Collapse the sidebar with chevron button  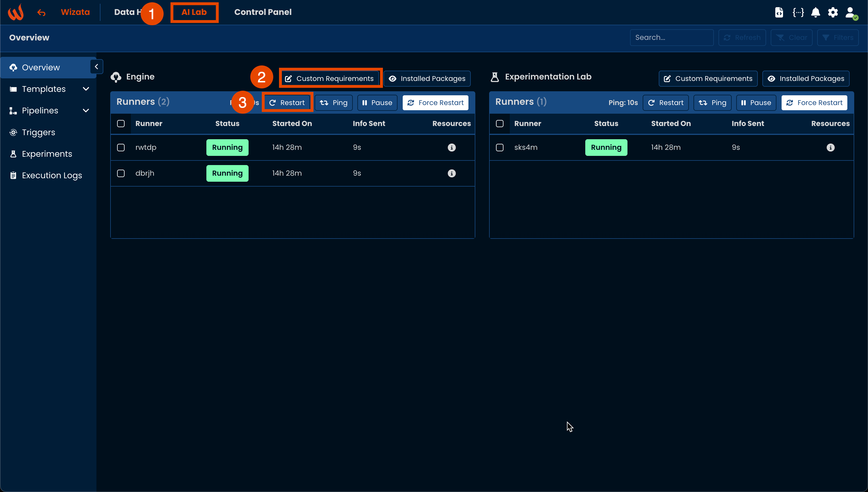96,67
